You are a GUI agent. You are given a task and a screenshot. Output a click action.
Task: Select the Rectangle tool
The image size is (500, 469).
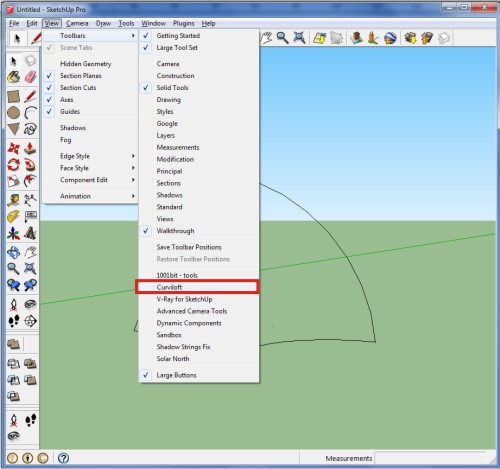pos(14,97)
